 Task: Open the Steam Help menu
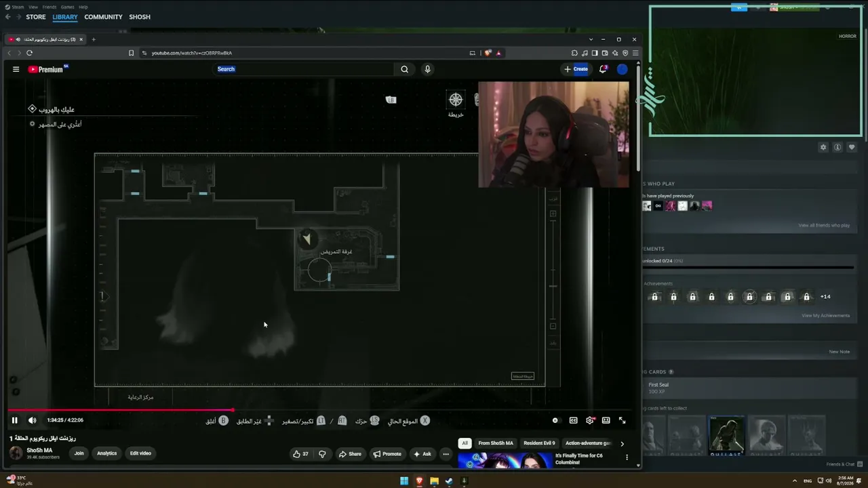click(x=83, y=7)
